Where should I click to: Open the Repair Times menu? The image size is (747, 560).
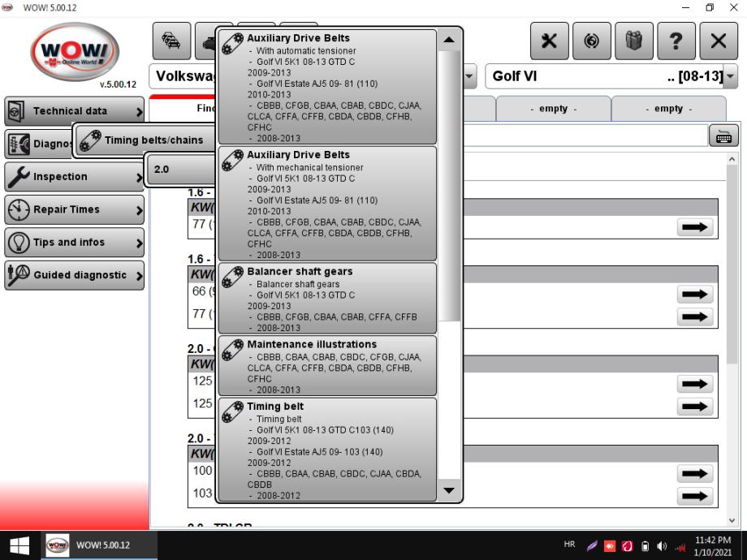75,209
